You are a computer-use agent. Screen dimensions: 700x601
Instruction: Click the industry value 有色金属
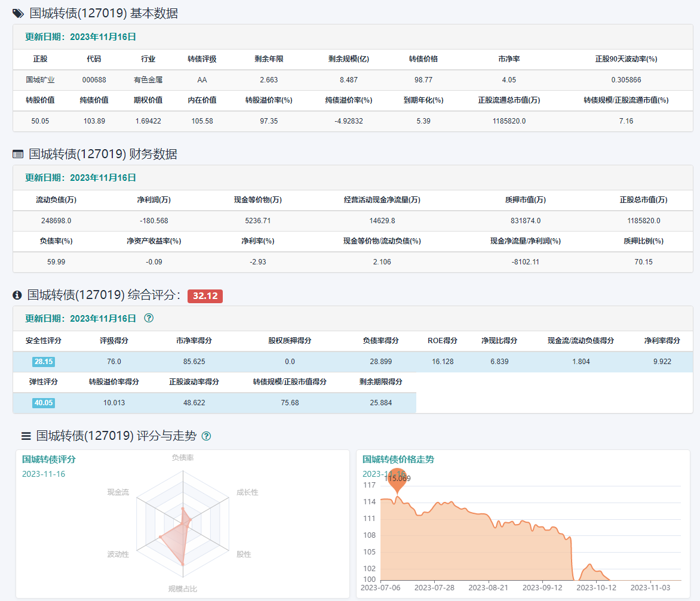pyautogui.click(x=148, y=80)
